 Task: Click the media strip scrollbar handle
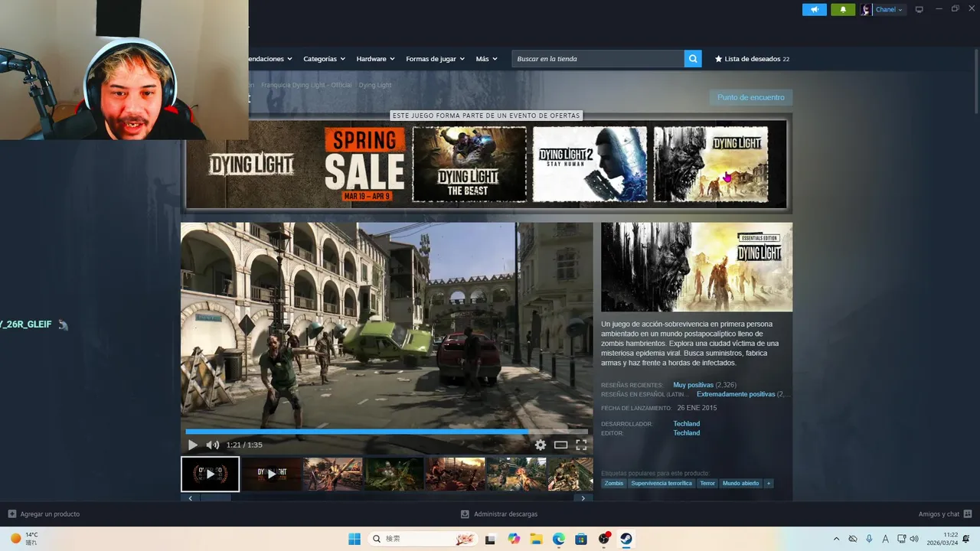tap(216, 498)
